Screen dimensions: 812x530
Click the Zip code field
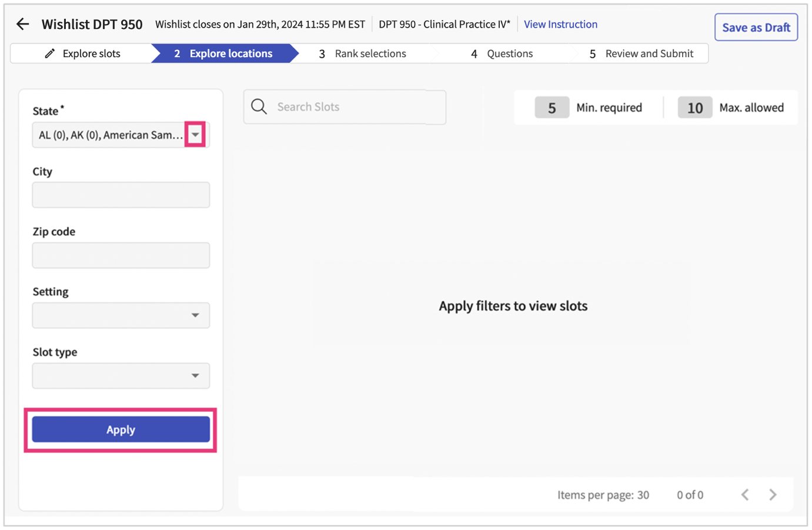[121, 255]
